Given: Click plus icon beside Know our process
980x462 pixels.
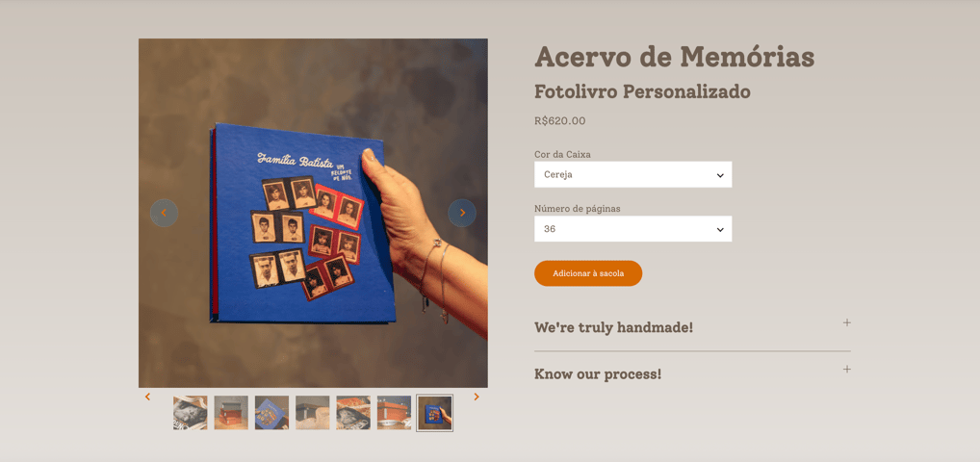Looking at the screenshot, I should [x=847, y=369].
